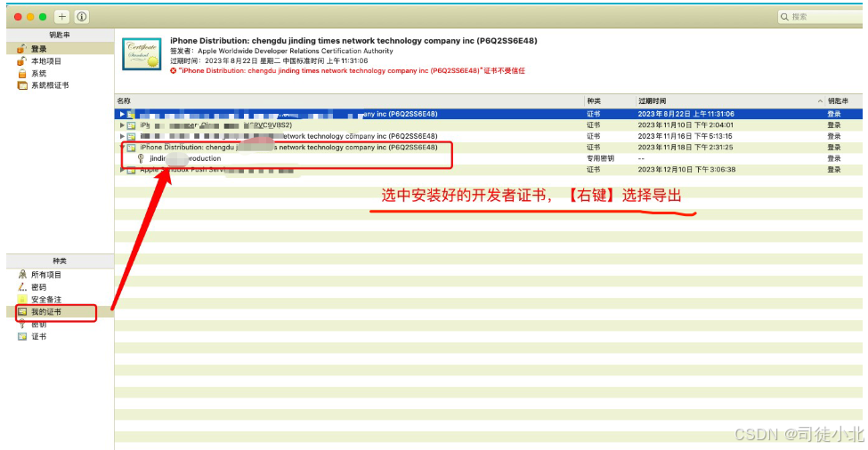Click certificate icon of row expiring 2023年11月10日

(131, 125)
